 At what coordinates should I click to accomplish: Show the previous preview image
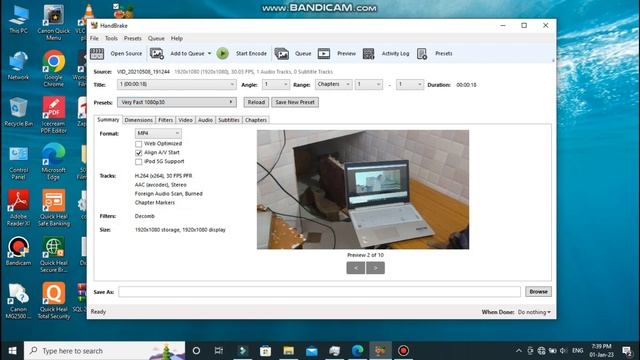[356, 268]
